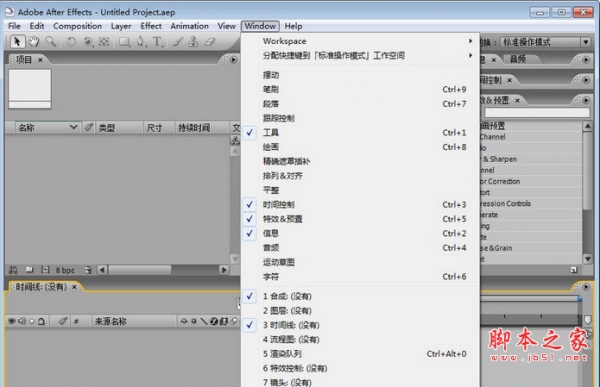This screenshot has height=387, width=600.
Task: Click the trash delete icon in Project panel
Action: 88,270
